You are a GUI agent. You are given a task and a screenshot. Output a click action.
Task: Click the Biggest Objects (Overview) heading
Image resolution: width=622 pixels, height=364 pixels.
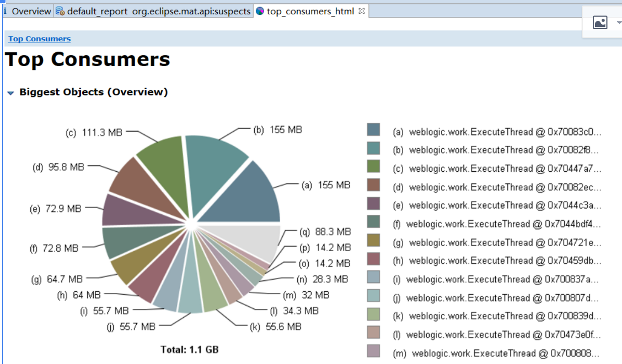[x=94, y=92]
